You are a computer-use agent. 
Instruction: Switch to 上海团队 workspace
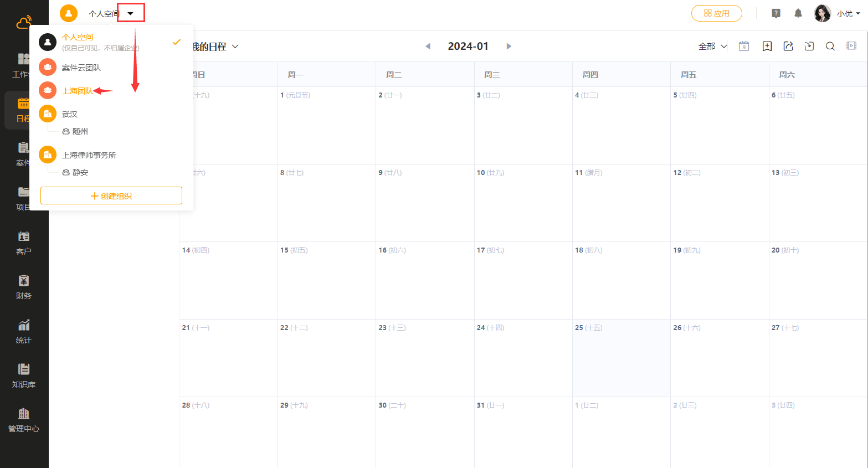point(77,91)
